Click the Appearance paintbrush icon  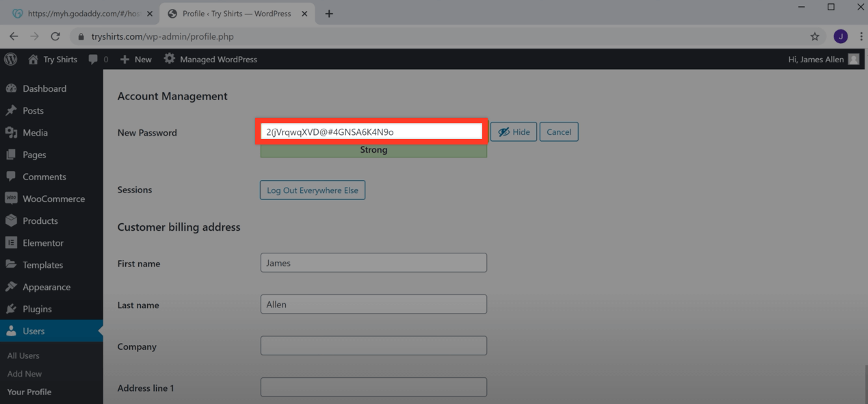pos(11,287)
